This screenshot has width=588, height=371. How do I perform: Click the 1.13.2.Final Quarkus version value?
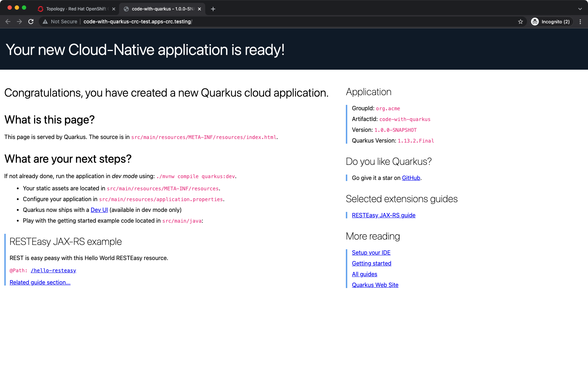tap(416, 141)
